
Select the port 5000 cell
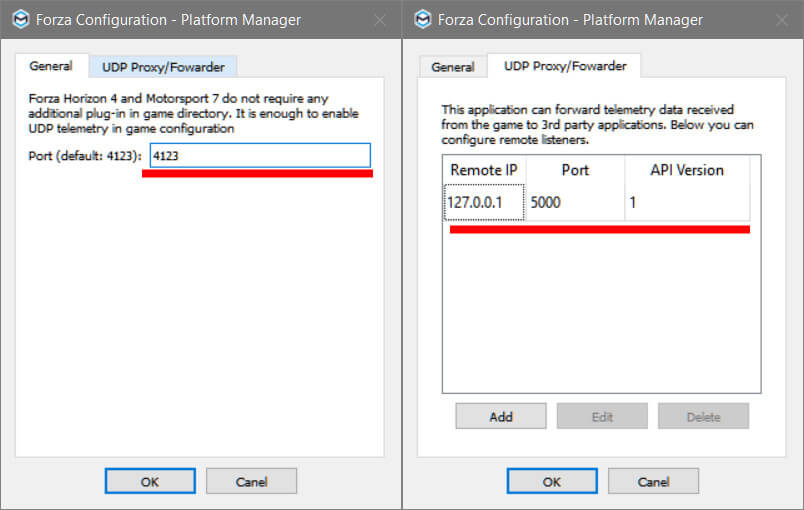tap(575, 202)
